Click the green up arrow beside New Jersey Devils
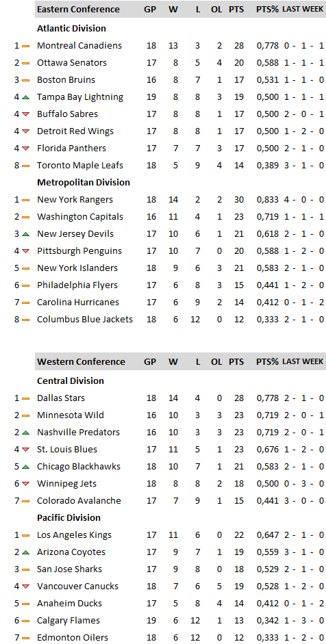This screenshot has height=644, width=326. click(25, 234)
